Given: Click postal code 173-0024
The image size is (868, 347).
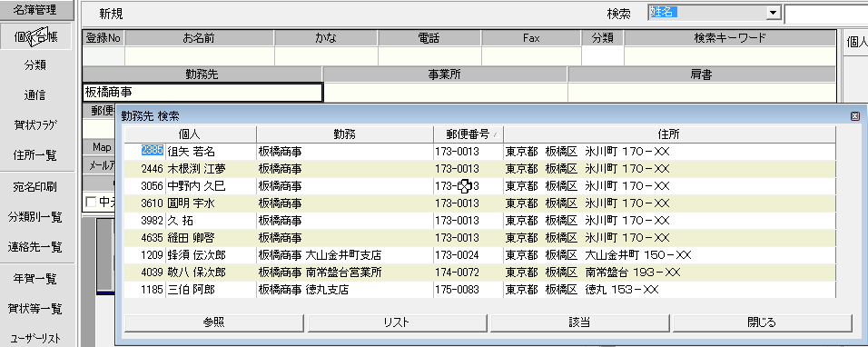Looking at the screenshot, I should click(x=457, y=255).
